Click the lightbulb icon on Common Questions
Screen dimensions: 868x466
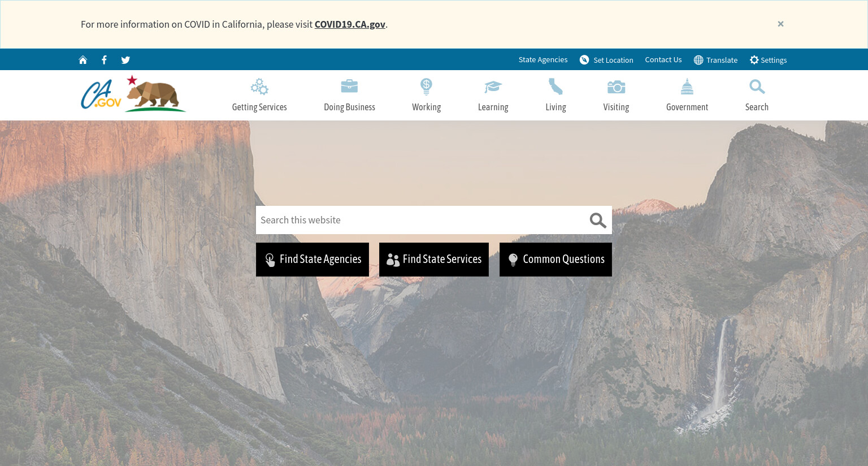tap(513, 260)
